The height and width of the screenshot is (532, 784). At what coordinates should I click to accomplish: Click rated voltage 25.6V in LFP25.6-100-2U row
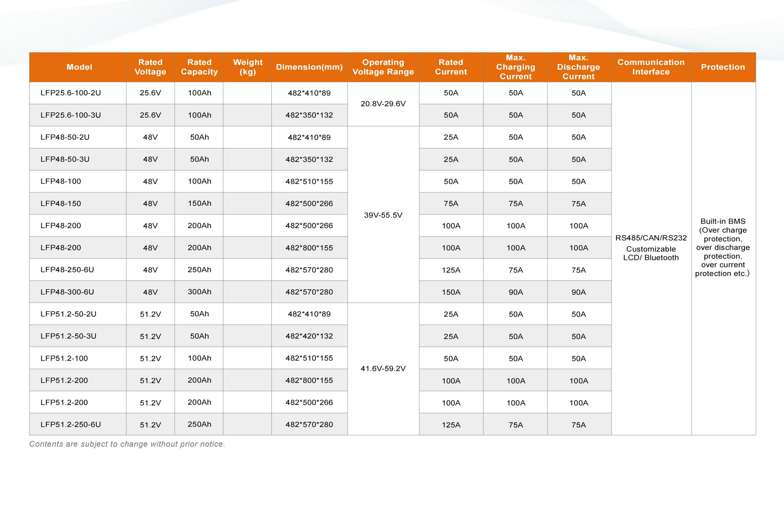(x=151, y=93)
